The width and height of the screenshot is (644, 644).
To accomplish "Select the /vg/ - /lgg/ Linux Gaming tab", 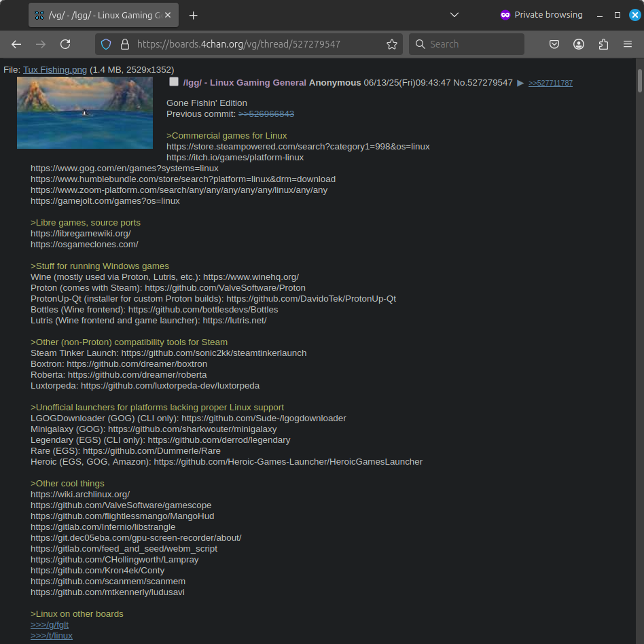I will [103, 15].
